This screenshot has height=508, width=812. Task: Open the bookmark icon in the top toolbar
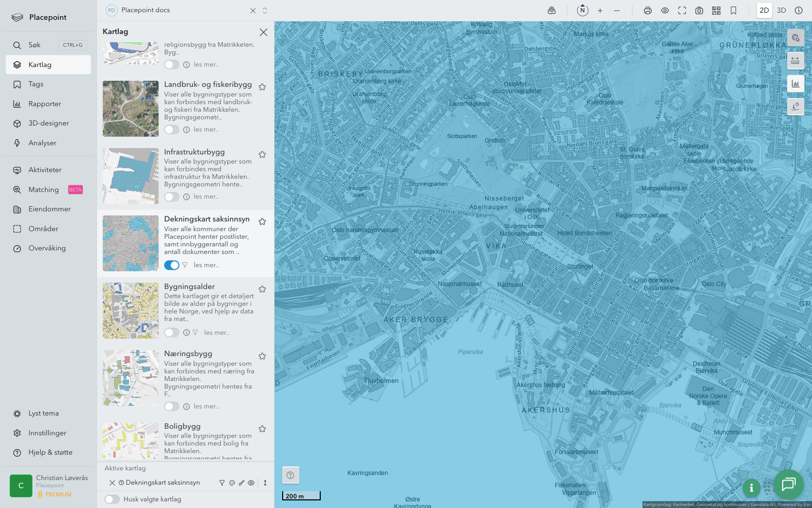click(x=733, y=11)
